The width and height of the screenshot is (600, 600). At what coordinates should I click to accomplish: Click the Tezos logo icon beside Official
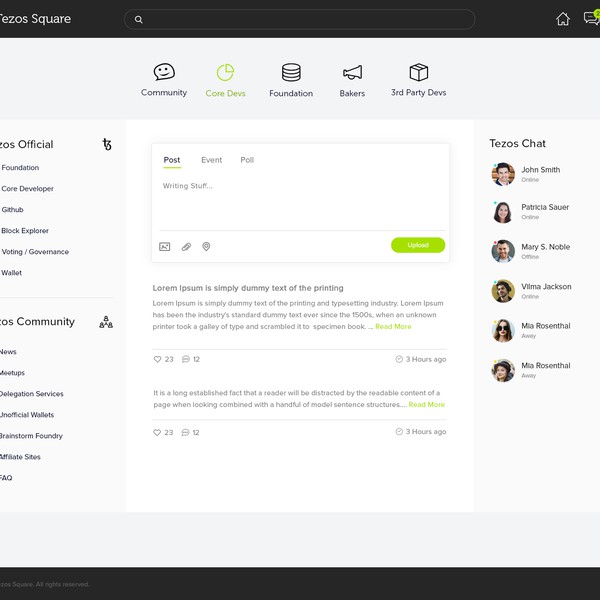[x=107, y=144]
